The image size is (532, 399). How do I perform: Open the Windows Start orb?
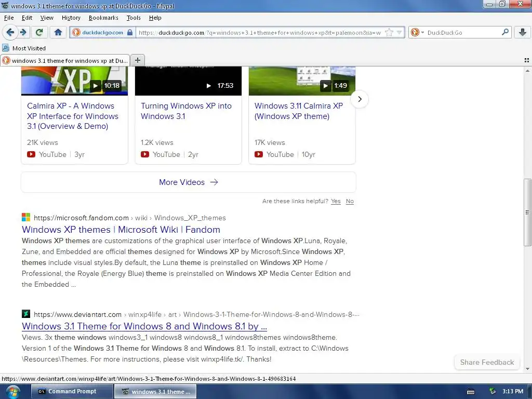coord(12,392)
